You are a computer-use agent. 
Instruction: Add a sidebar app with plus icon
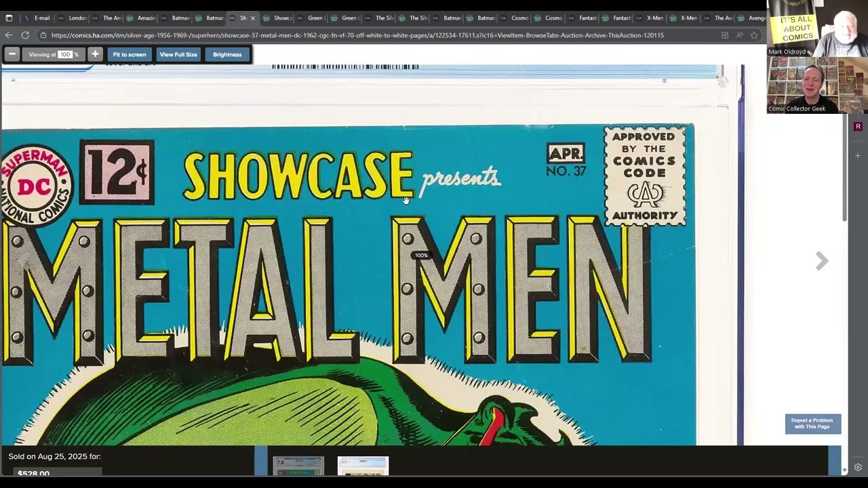click(858, 156)
